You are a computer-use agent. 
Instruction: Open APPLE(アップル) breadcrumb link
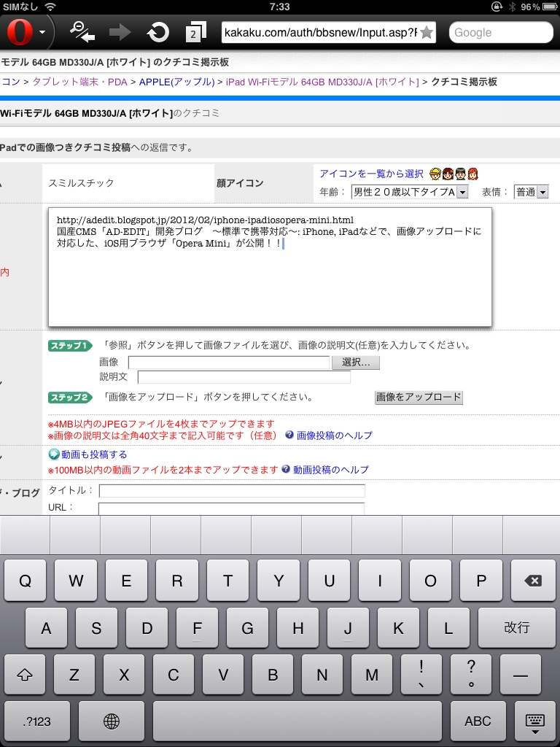point(176,82)
